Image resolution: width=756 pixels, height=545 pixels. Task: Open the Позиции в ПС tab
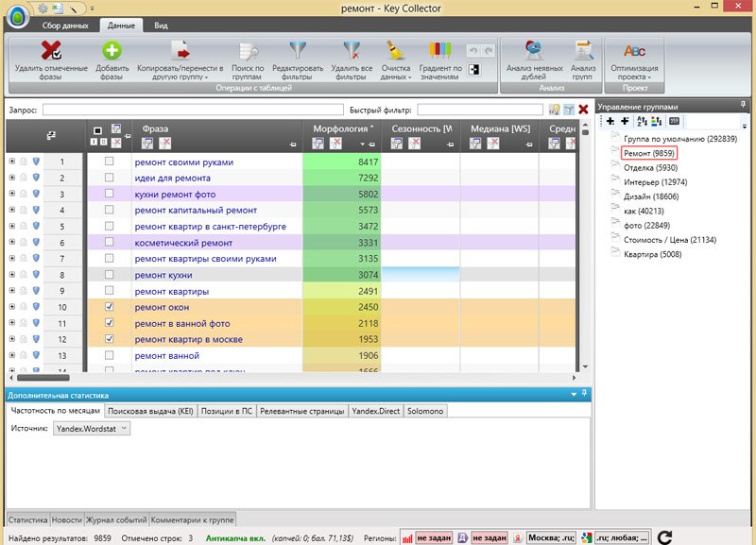227,411
